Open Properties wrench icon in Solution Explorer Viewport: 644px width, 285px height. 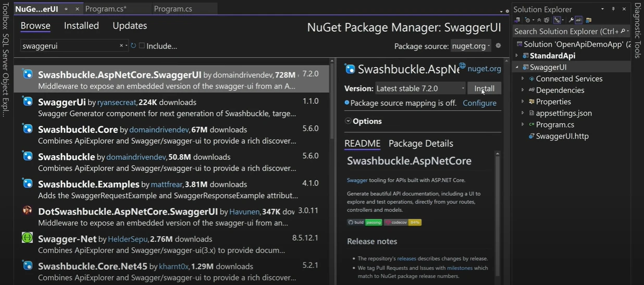[x=571, y=20]
